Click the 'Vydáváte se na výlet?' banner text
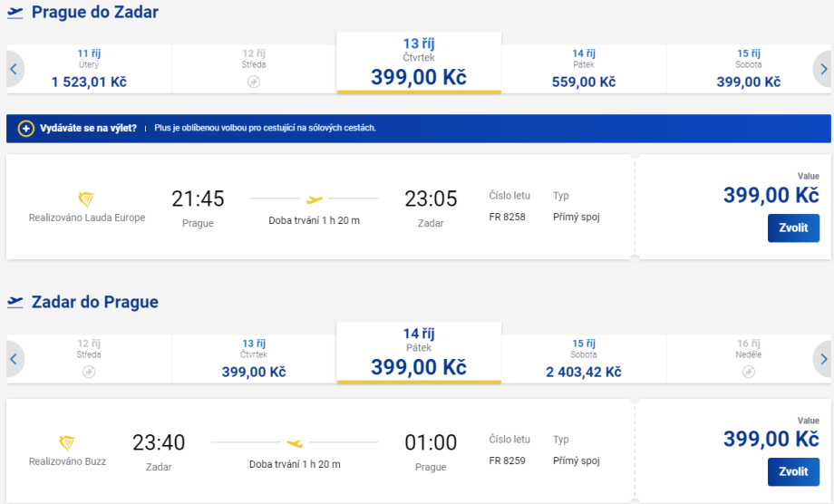Viewport: 834px width, 504px height. [89, 128]
